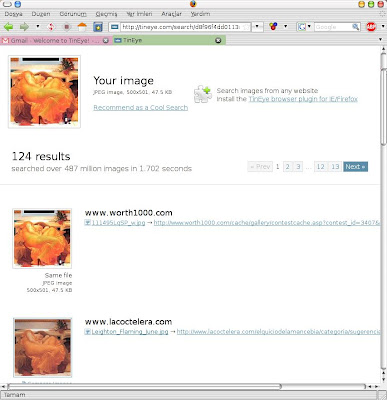Open the lacoctelera.com page URL link
387x400 pixels.
(x=278, y=332)
